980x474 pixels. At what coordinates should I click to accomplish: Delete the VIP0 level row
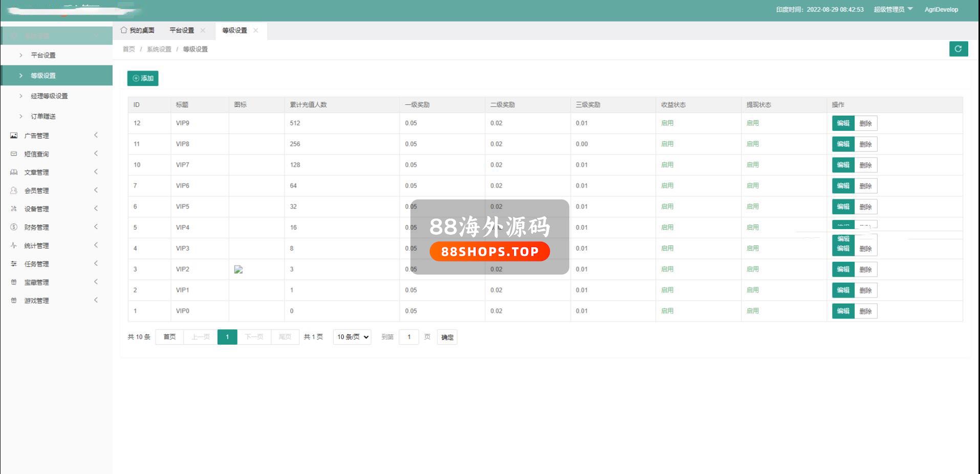[x=865, y=311]
